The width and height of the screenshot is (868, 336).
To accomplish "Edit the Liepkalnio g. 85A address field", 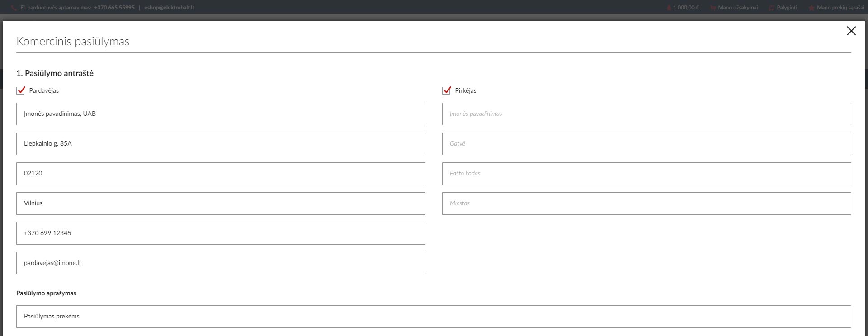I will pyautogui.click(x=221, y=144).
